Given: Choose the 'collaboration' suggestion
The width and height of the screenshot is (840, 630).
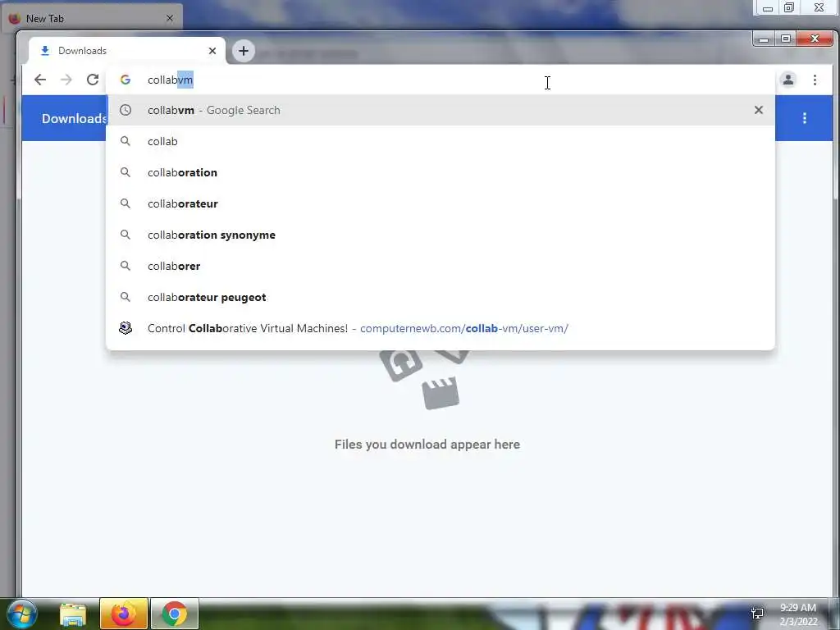Looking at the screenshot, I should (x=441, y=172).
